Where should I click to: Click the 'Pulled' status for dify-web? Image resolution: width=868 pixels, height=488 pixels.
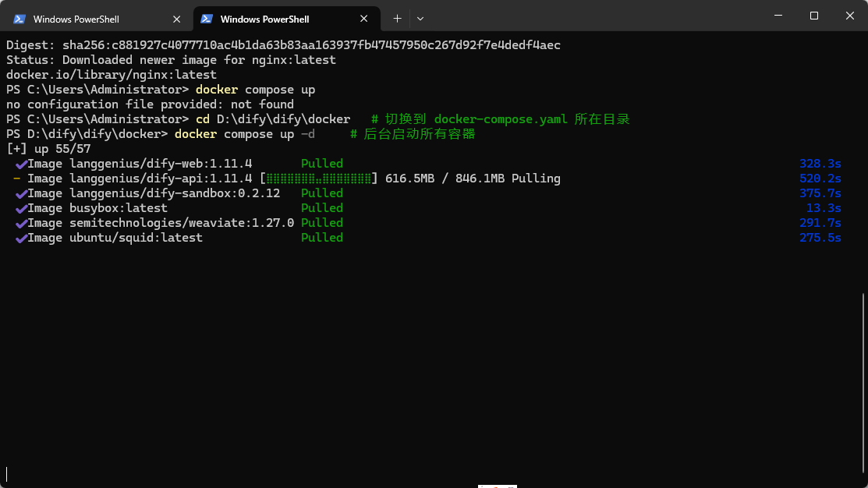coord(322,163)
